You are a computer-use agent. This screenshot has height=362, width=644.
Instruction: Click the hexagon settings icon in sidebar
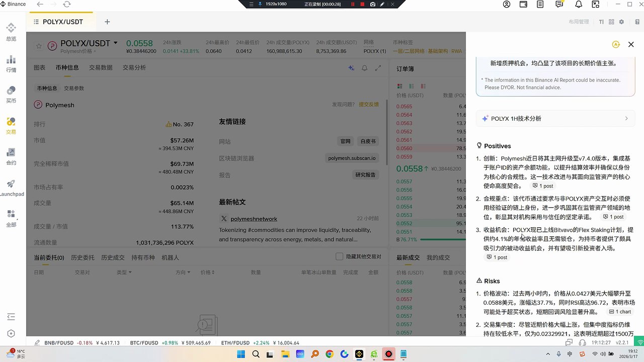(x=11, y=333)
